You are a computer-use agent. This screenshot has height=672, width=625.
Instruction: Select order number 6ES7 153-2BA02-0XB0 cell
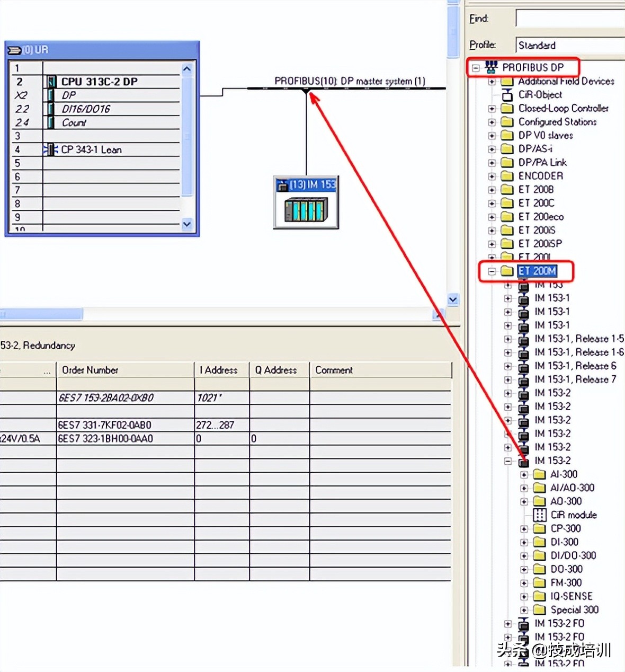[125, 398]
